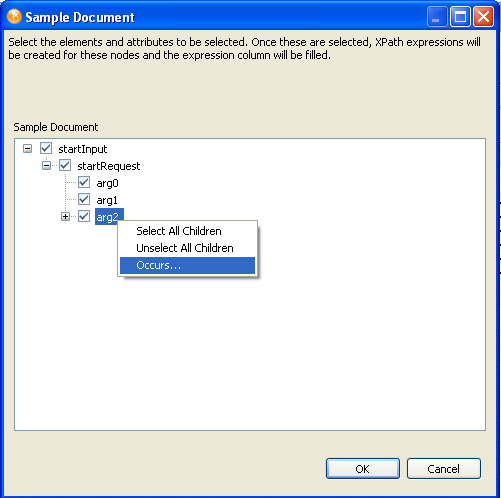Click the Sample Document title bar icon

[x=14, y=17]
